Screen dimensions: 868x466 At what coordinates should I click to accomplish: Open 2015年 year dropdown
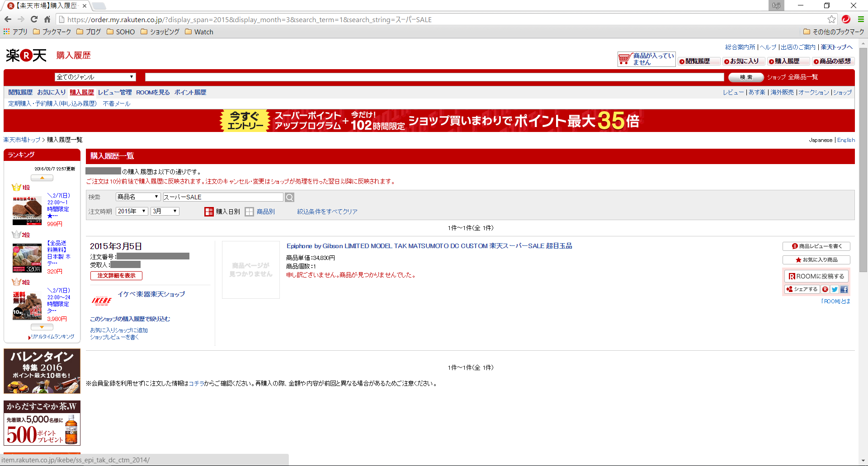click(x=132, y=211)
